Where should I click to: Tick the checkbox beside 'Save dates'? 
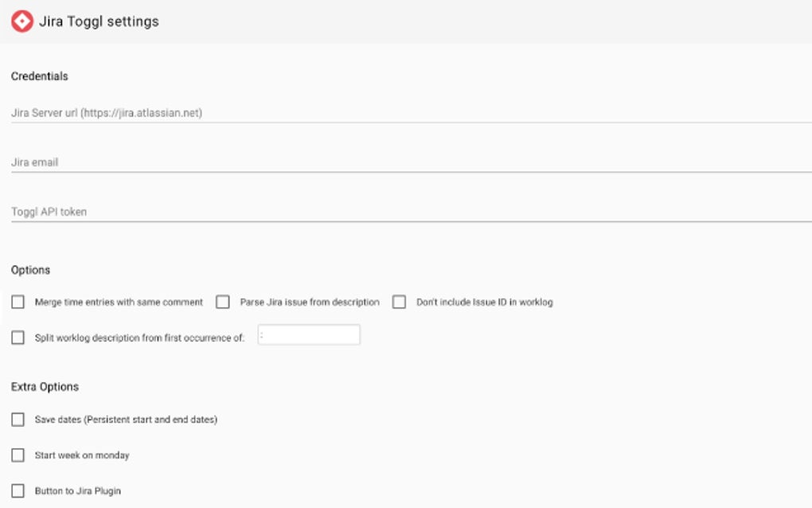(x=18, y=420)
